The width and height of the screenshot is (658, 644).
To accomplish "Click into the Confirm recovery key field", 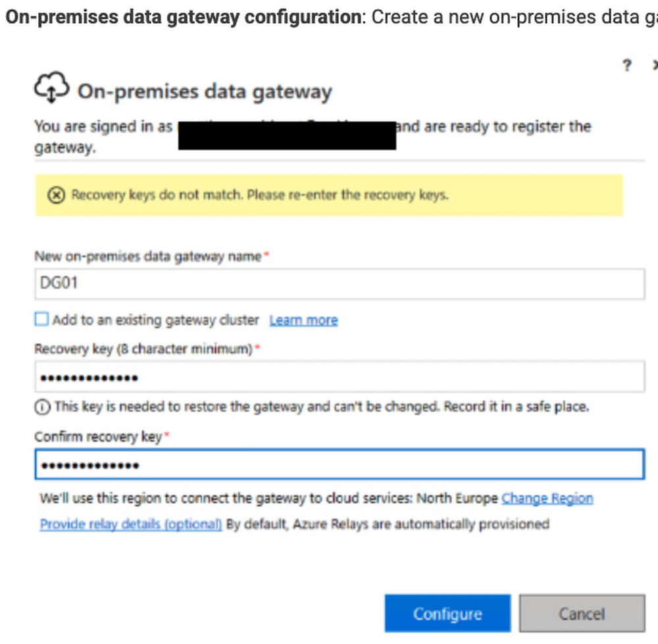I will [x=339, y=466].
